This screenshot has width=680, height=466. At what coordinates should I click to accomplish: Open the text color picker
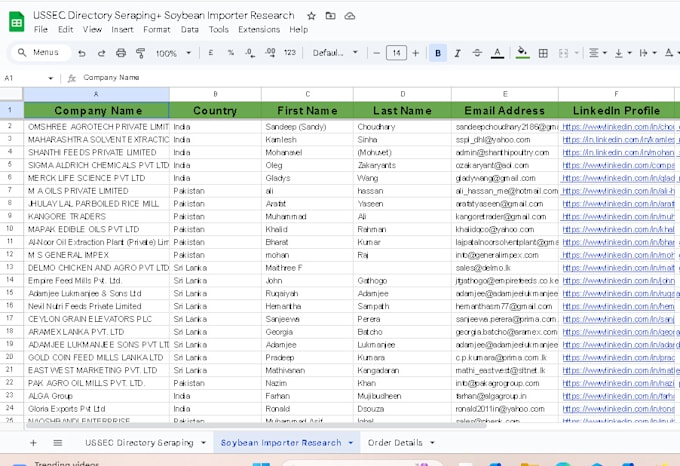(x=497, y=53)
